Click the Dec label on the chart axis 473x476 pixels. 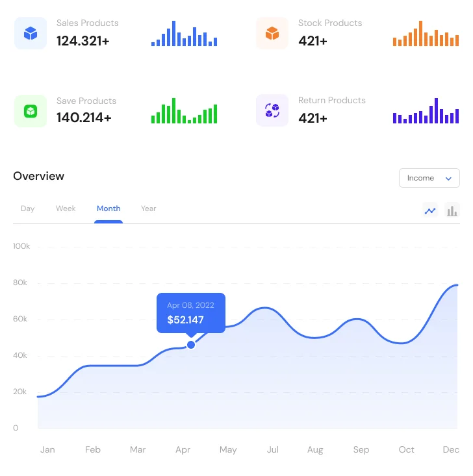pyautogui.click(x=451, y=449)
